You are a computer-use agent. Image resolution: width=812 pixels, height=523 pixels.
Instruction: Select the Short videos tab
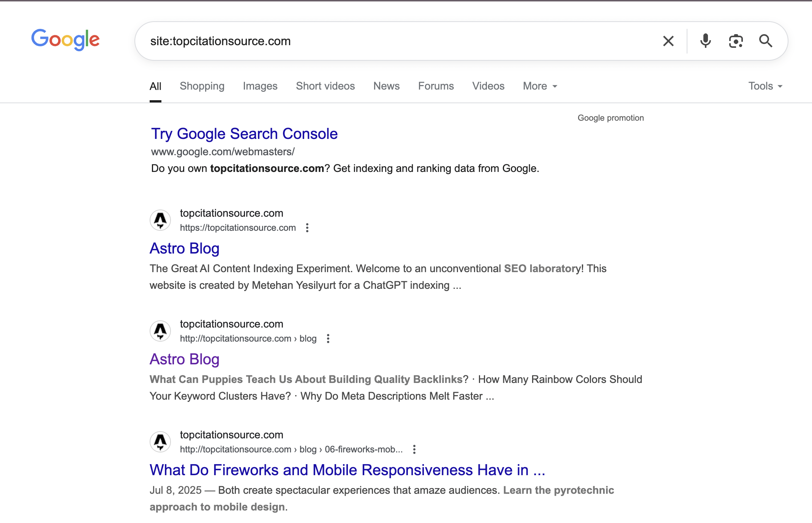[x=325, y=86]
